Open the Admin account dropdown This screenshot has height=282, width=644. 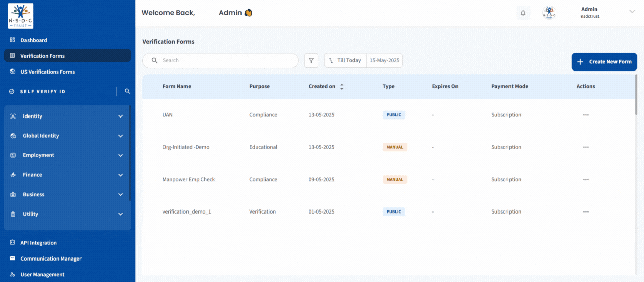[x=632, y=12]
